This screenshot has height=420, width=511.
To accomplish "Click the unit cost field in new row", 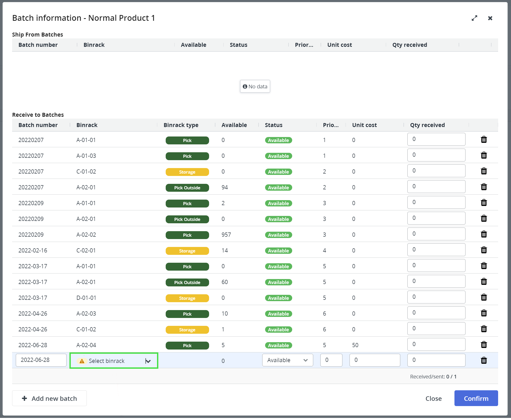I will [375, 360].
